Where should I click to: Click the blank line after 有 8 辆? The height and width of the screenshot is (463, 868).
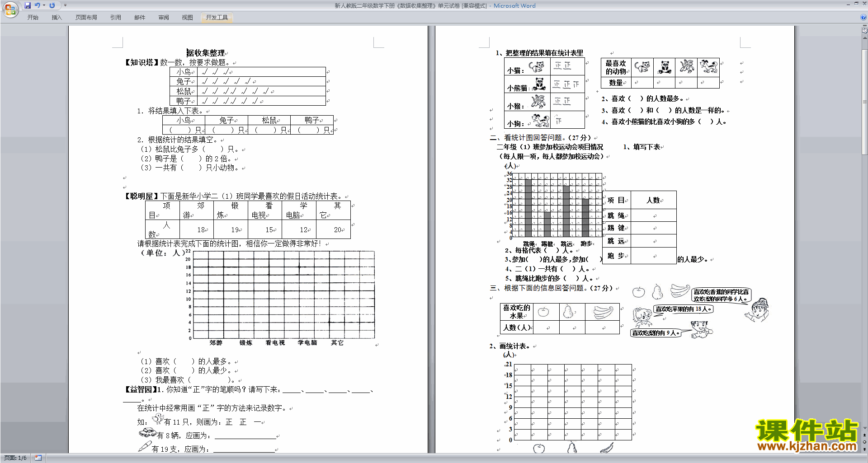pyautogui.click(x=245, y=437)
